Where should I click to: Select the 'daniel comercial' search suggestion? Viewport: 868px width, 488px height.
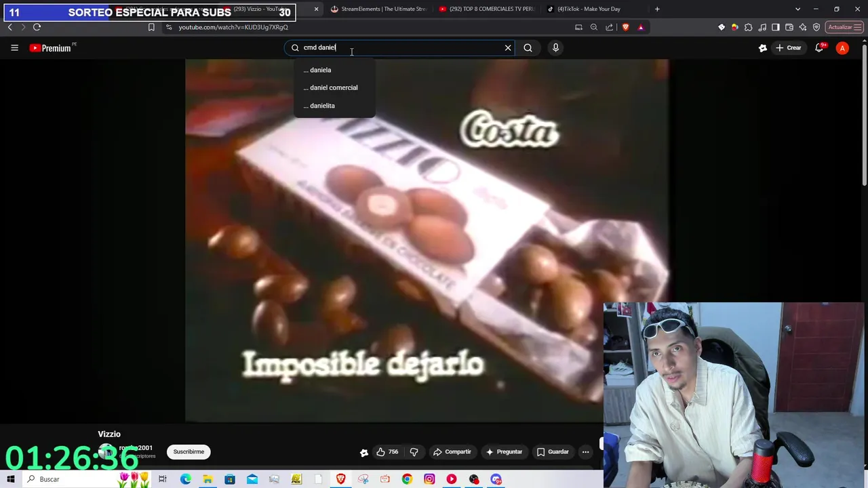coord(334,87)
